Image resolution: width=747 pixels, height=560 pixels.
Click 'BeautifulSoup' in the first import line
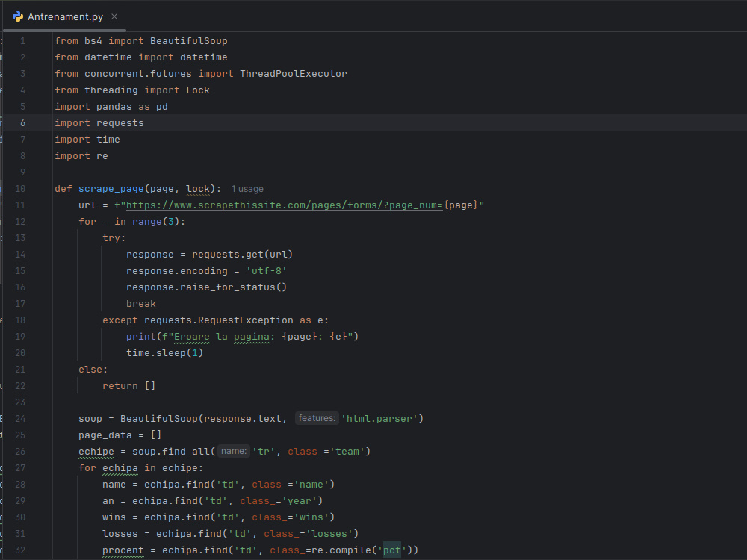click(189, 41)
